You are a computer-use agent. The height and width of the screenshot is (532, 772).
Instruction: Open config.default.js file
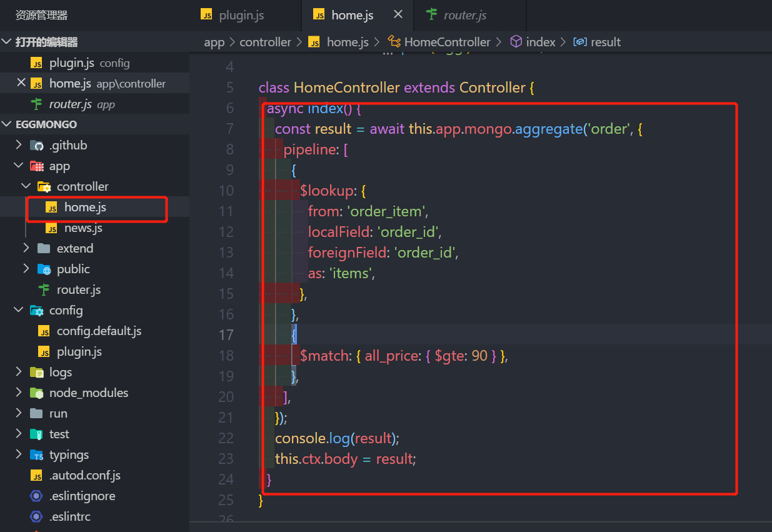(99, 331)
